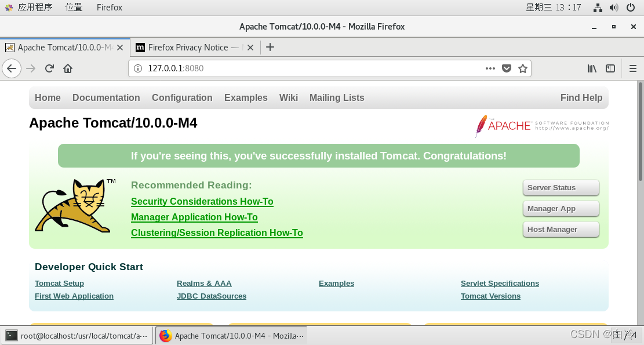Open Security Considerations How-To link

202,202
